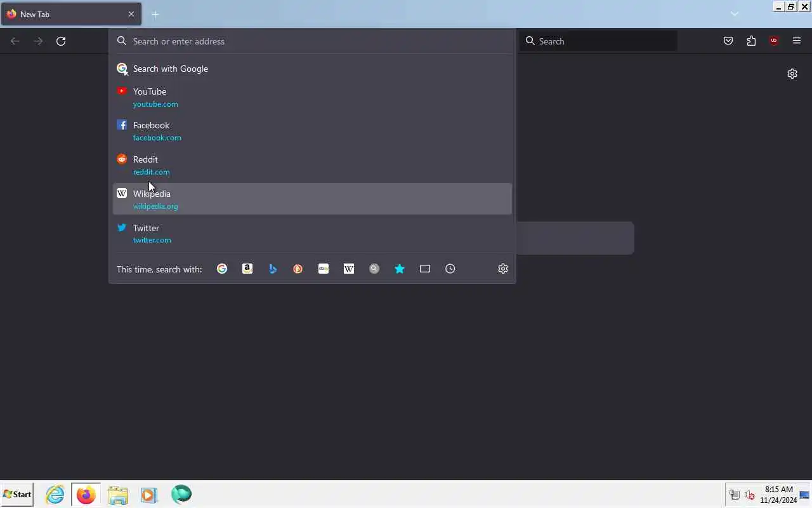The width and height of the screenshot is (812, 508).
Task: Open the Extensions puzzle icon
Action: [x=751, y=41]
